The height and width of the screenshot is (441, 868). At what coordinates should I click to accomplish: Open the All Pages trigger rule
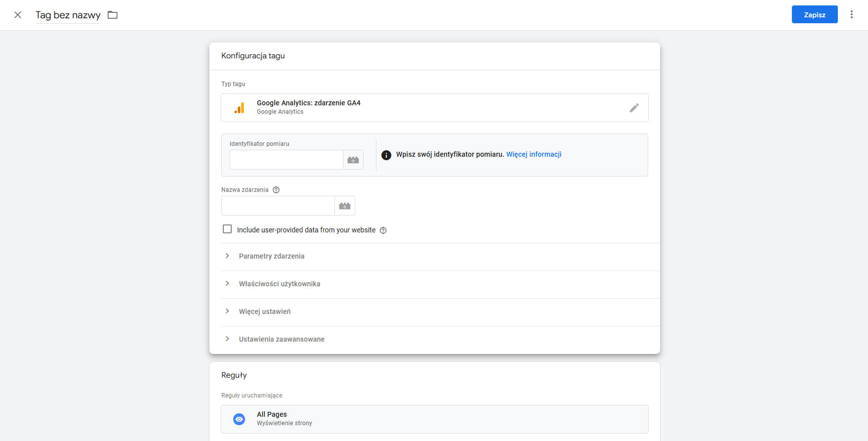[435, 419]
